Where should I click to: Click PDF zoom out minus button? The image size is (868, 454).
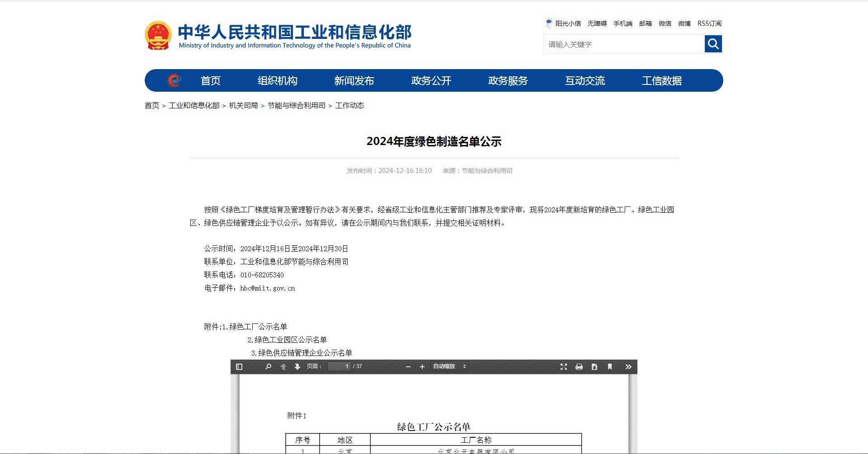[x=408, y=367]
